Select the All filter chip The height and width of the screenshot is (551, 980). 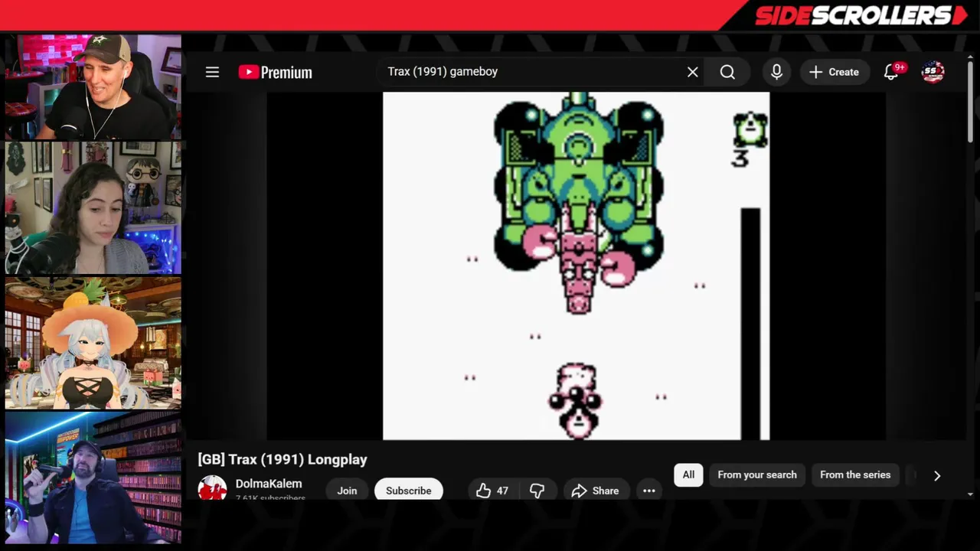(688, 474)
